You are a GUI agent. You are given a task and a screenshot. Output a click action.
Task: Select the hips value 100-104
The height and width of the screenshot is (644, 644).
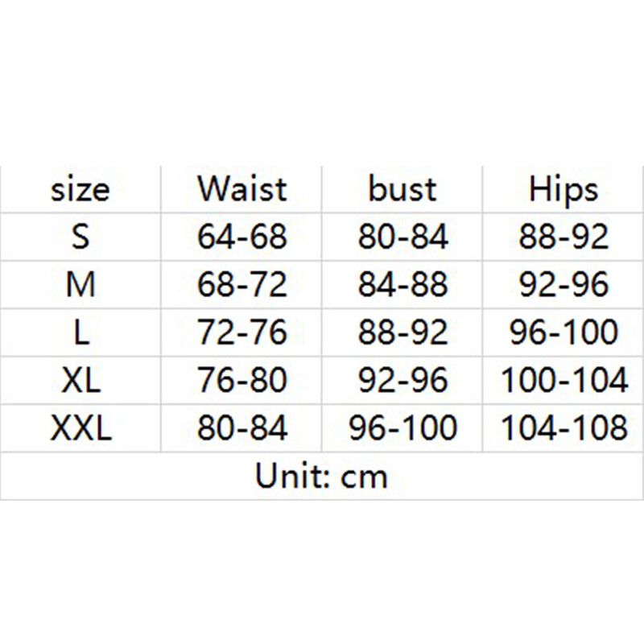(563, 380)
